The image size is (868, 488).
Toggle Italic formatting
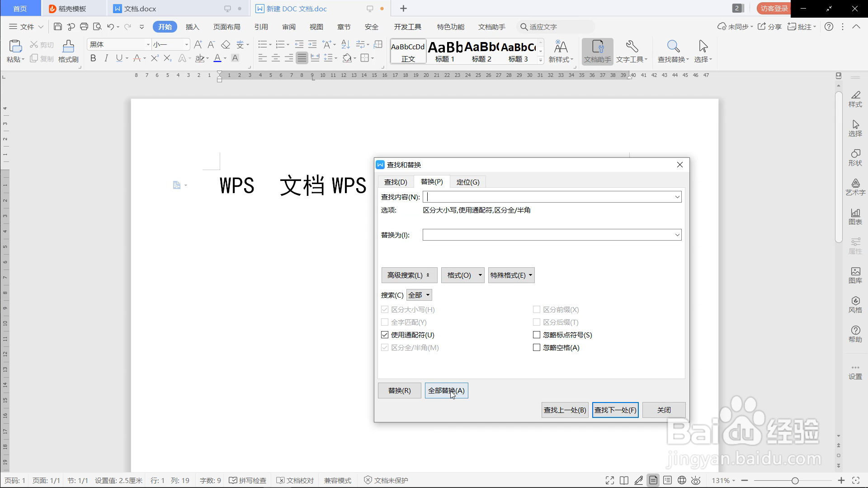coord(106,58)
